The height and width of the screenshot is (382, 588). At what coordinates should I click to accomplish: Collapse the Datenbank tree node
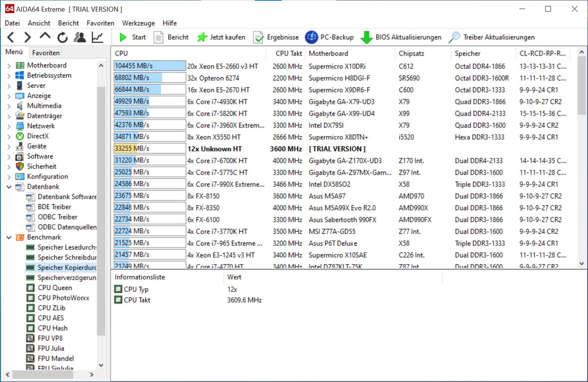tap(9, 187)
